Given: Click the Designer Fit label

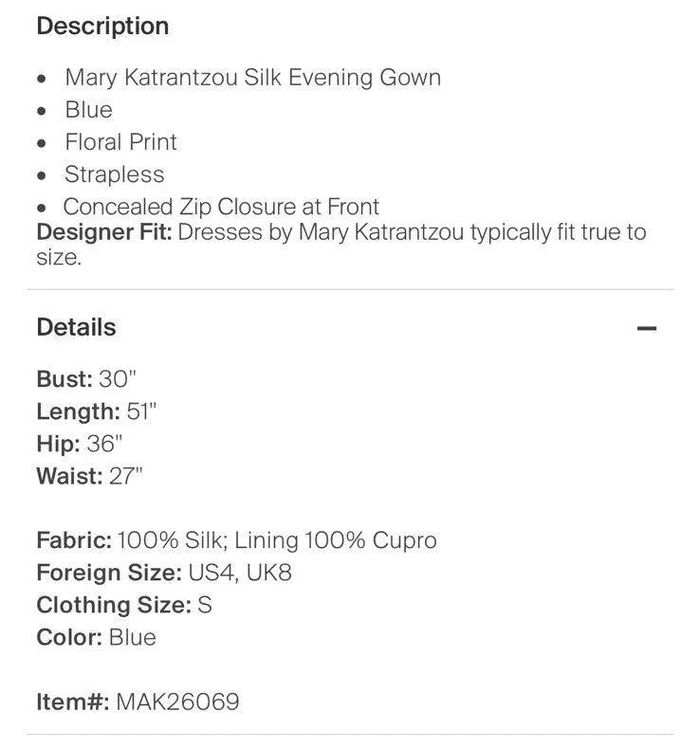Looking at the screenshot, I should 104,232.
